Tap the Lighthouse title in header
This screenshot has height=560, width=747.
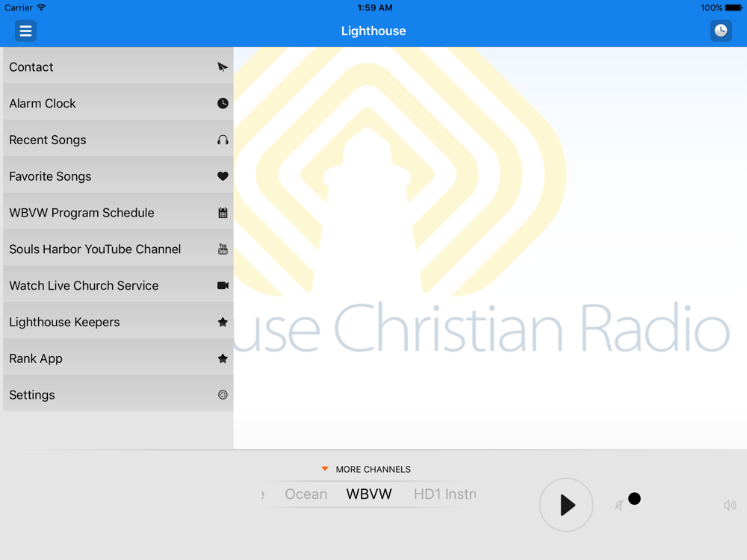pyautogui.click(x=373, y=31)
